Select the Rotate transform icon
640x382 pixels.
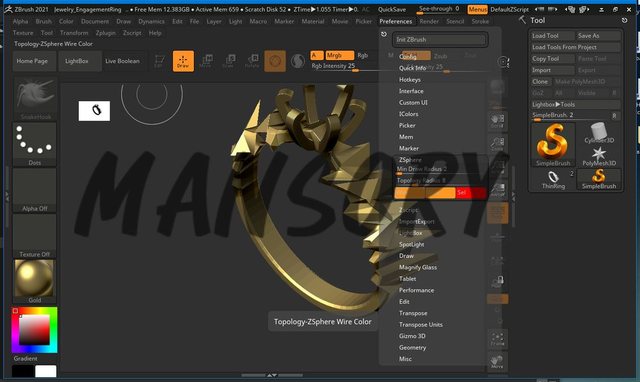252,61
